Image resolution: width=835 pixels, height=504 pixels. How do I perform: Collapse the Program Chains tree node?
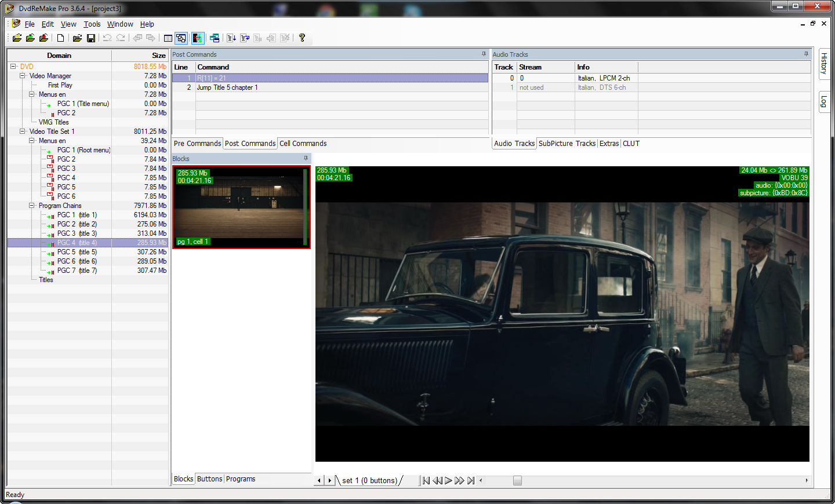pyautogui.click(x=32, y=206)
